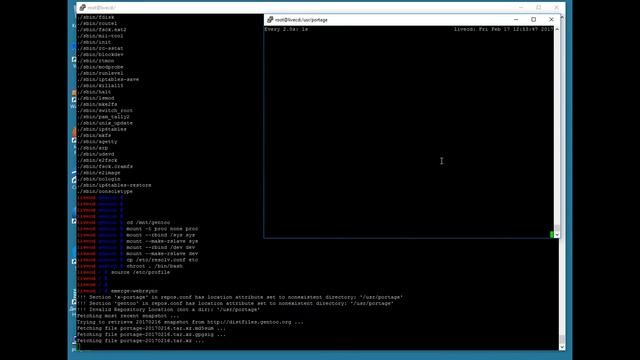Click the './sbin/runlevel' line
The width and height of the screenshot is (640, 360).
[100, 73]
